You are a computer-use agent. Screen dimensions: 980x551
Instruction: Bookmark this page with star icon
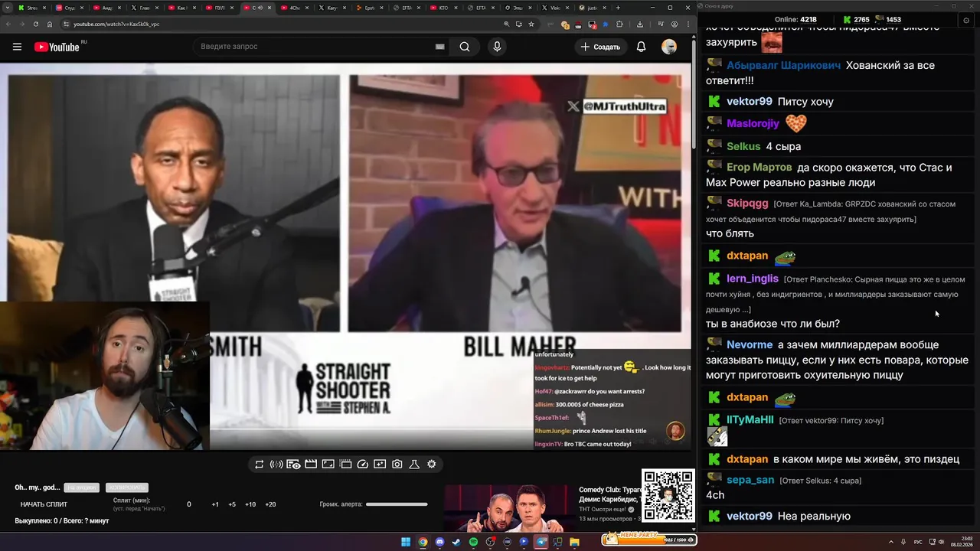(x=531, y=24)
